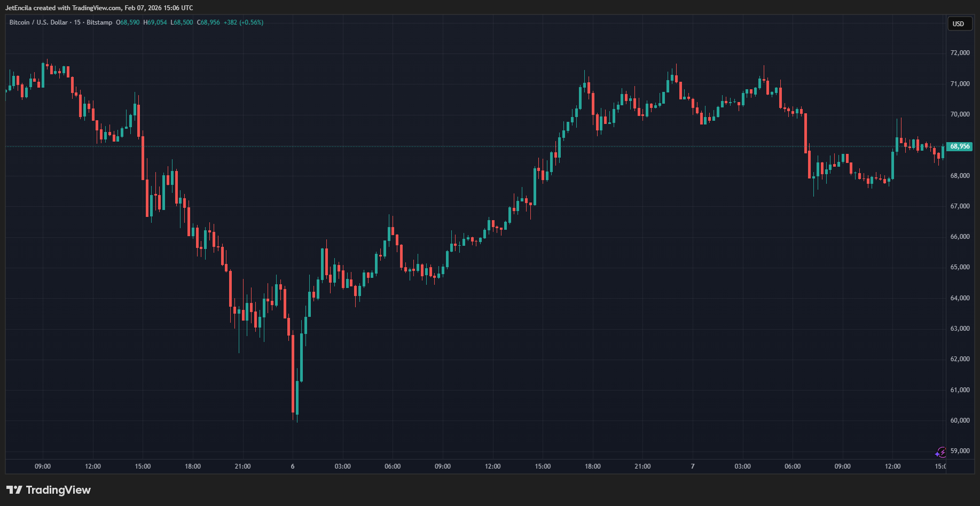Click the Open value O68,590 in legend
The height and width of the screenshot is (506, 980).
point(128,22)
